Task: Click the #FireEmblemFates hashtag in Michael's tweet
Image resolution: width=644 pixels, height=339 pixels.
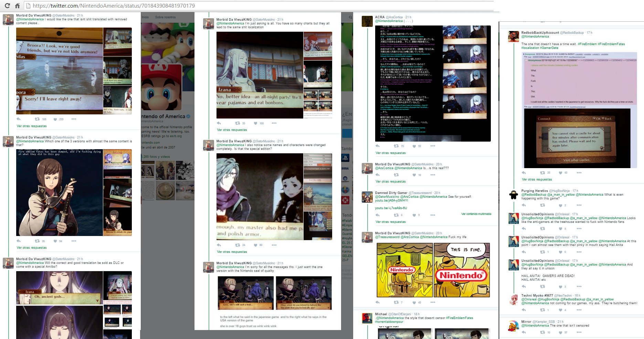Action: coord(459,318)
